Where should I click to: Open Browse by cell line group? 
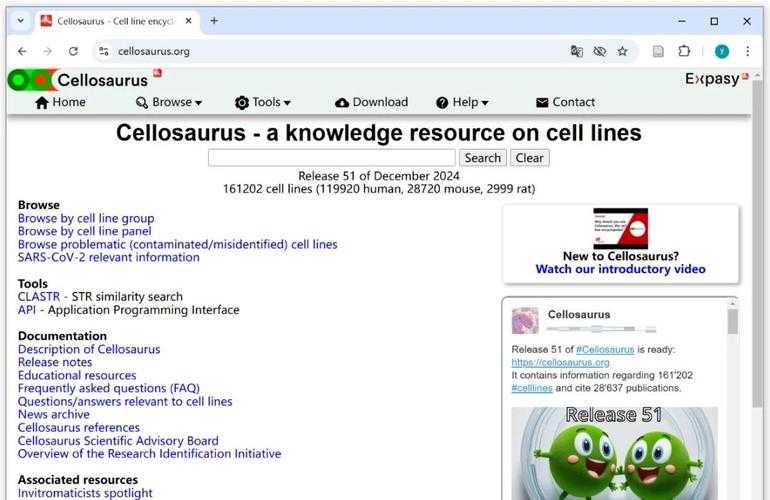click(86, 218)
